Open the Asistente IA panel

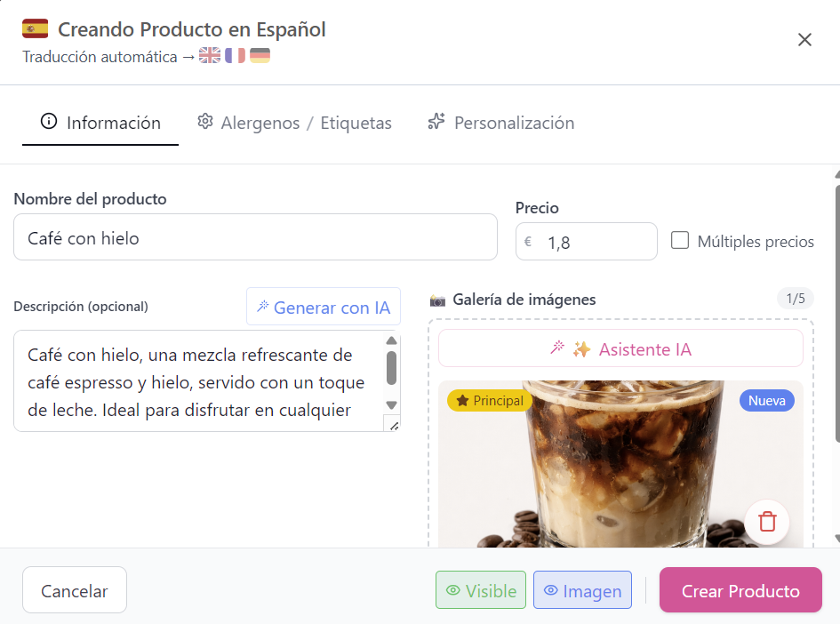coord(620,348)
